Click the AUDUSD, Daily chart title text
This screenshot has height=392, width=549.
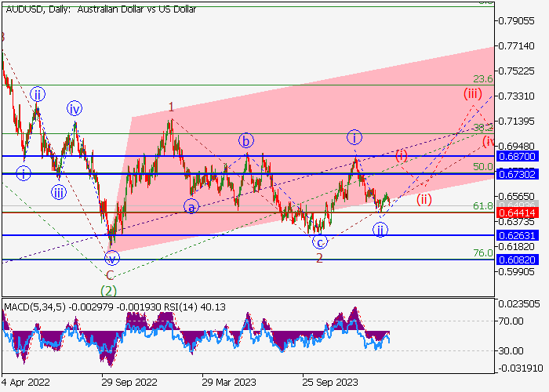(101, 9)
